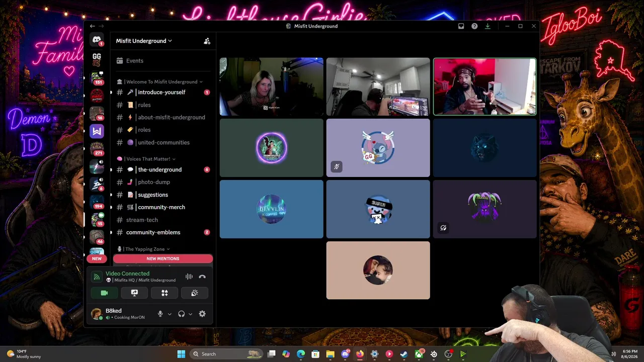The image size is (644, 362).
Task: Open server icon with 151 badge
Action: click(x=97, y=78)
